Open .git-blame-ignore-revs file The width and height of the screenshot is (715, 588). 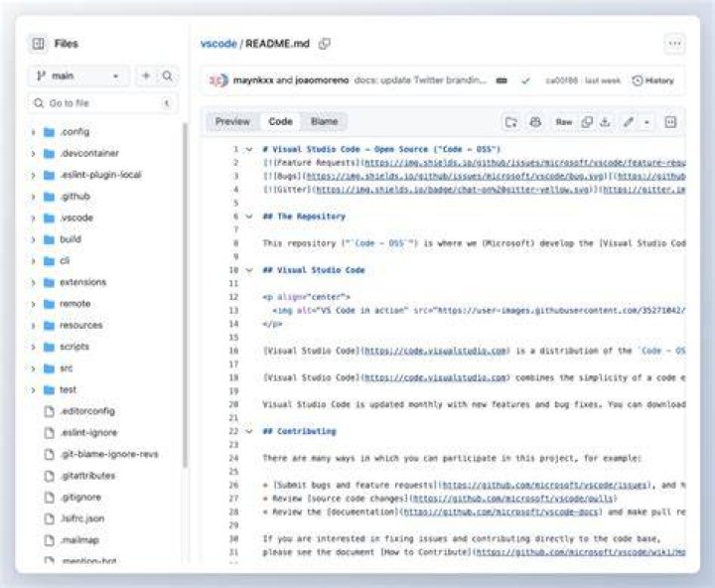109,454
